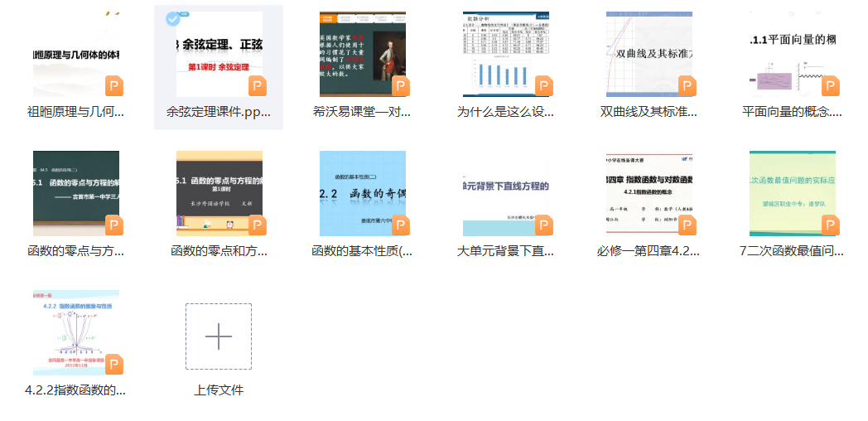The image size is (868, 421).
Task: Click the 上传文件 label
Action: (x=219, y=390)
